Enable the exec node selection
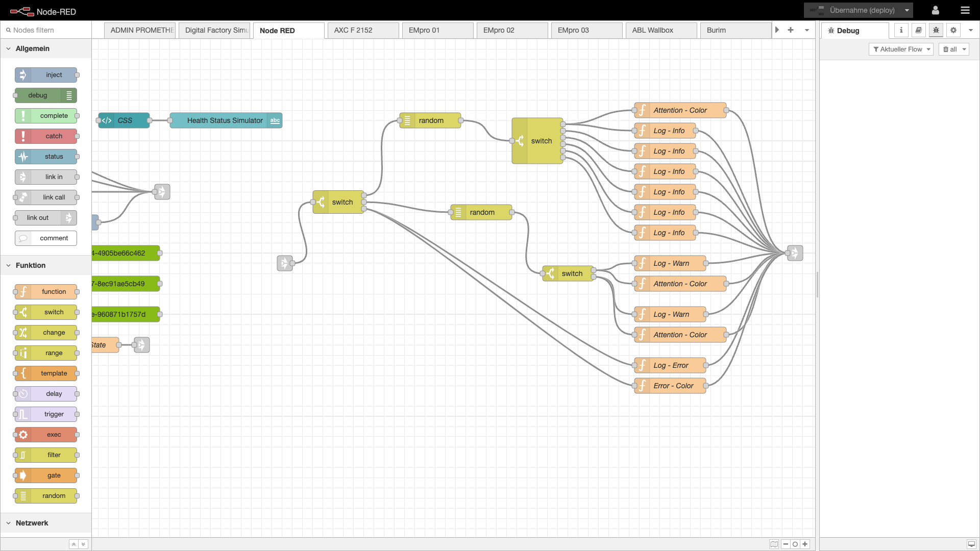 46,434
